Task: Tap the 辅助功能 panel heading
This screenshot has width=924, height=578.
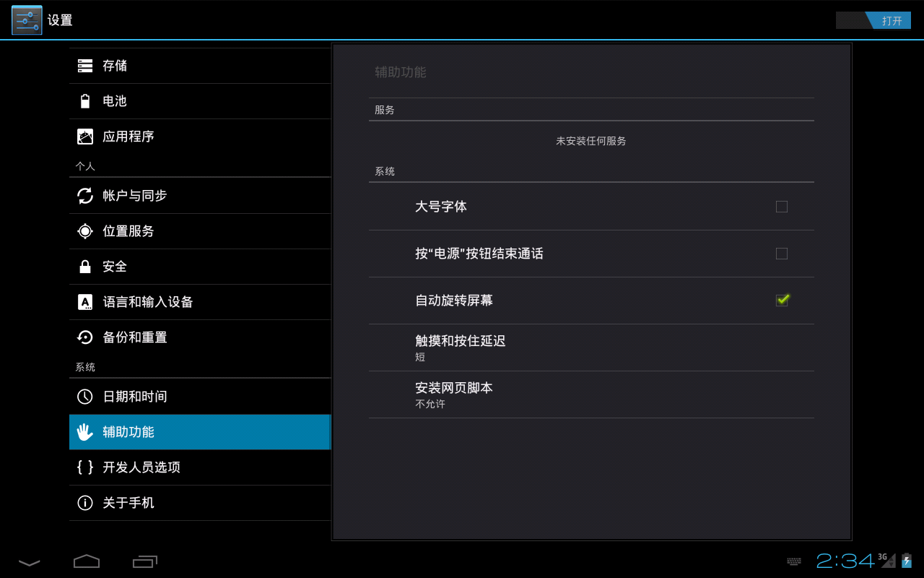Action: point(401,72)
